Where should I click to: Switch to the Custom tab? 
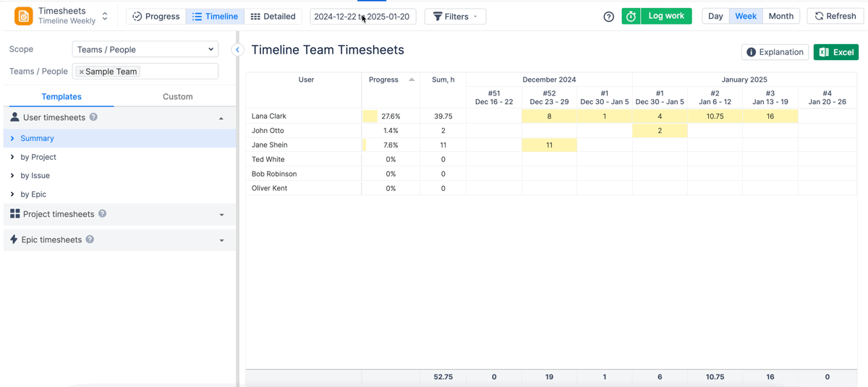click(177, 96)
